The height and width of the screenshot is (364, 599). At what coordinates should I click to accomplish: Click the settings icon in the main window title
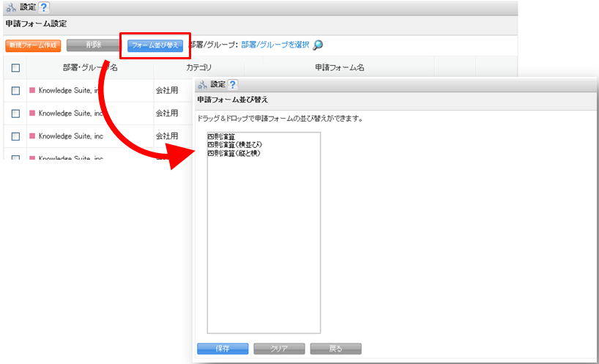coord(10,7)
